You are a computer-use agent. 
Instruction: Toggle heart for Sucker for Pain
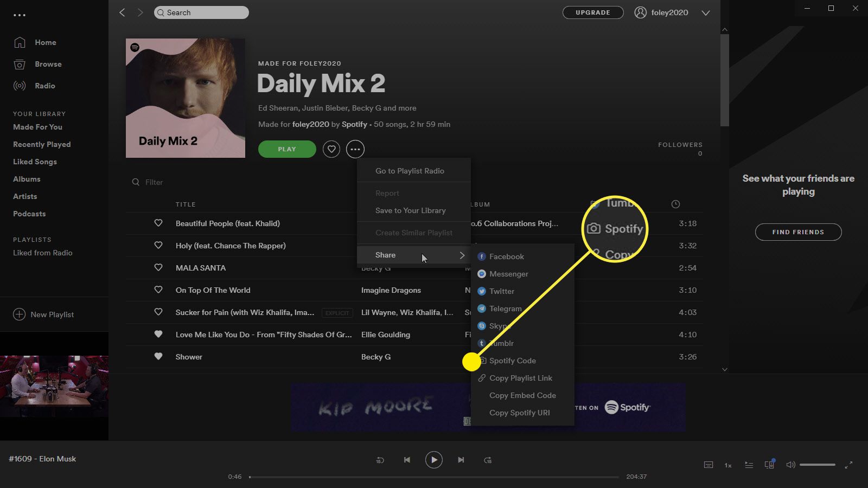tap(158, 312)
